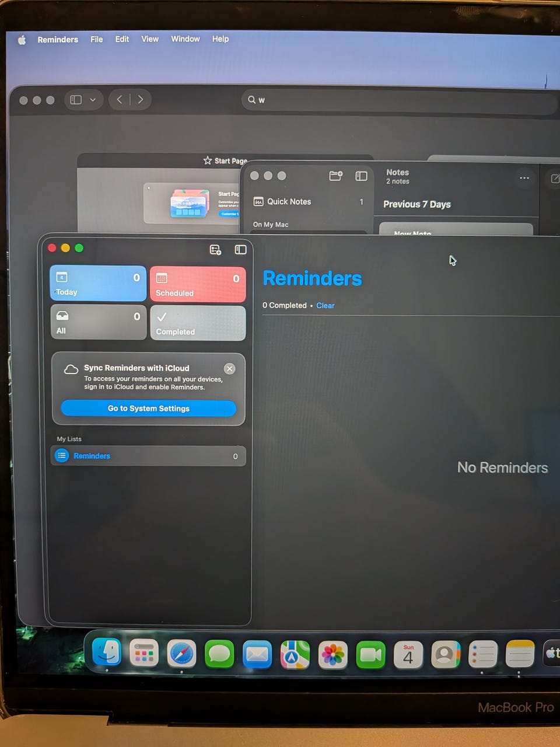Open Mail from the Dock
560x747 pixels.
point(257,655)
